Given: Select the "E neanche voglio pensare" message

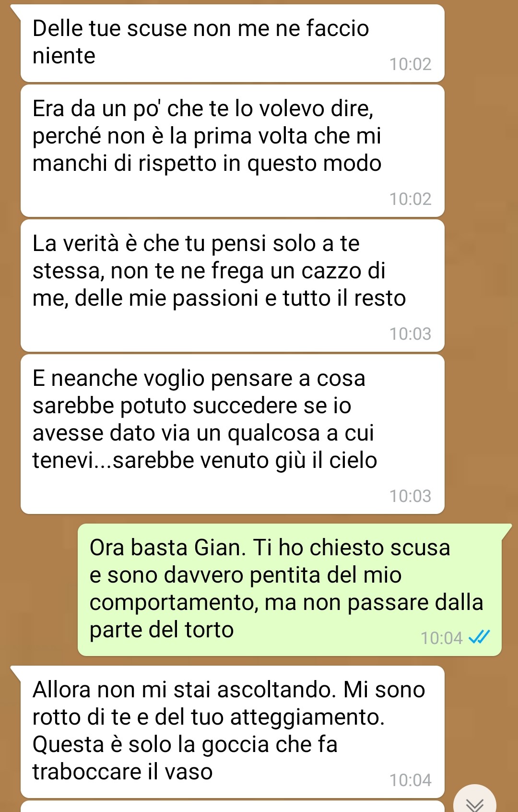Looking at the screenshot, I should 233,434.
